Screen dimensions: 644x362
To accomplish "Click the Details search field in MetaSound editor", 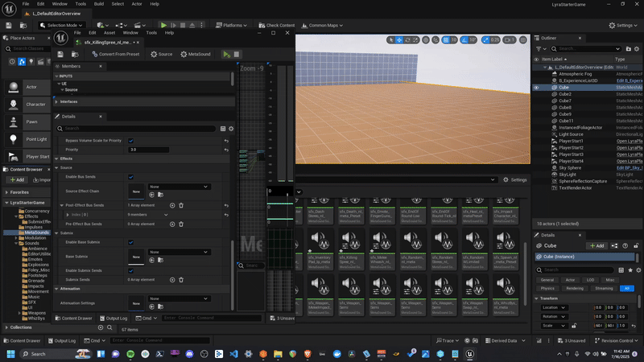I will tap(135, 129).
